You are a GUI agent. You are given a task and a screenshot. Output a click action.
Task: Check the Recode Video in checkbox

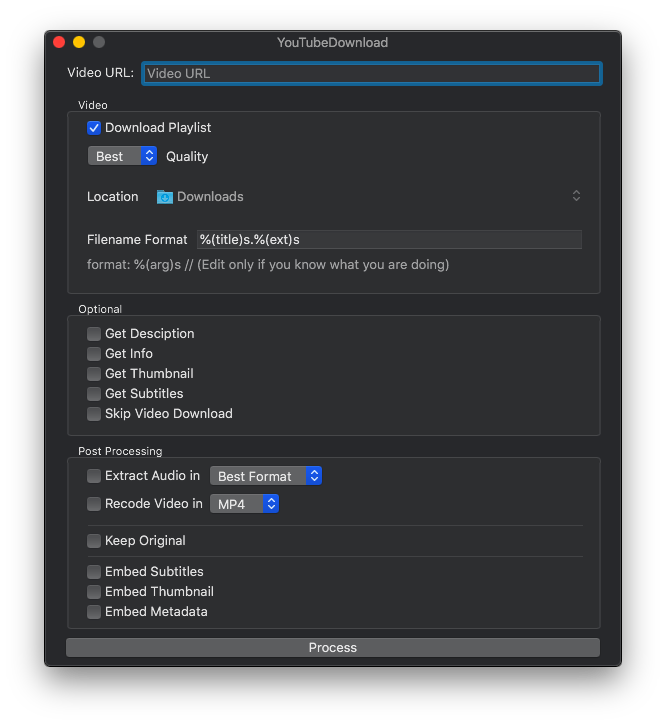(94, 504)
